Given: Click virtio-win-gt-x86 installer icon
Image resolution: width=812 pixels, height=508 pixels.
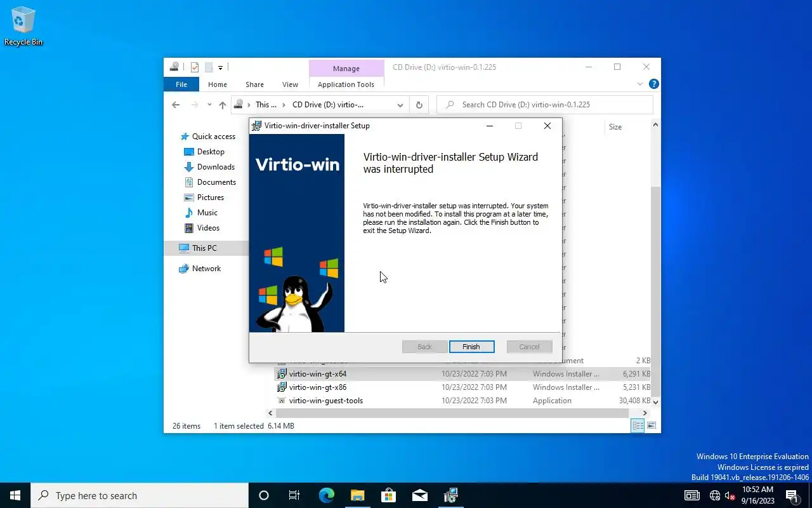Looking at the screenshot, I should pos(282,387).
